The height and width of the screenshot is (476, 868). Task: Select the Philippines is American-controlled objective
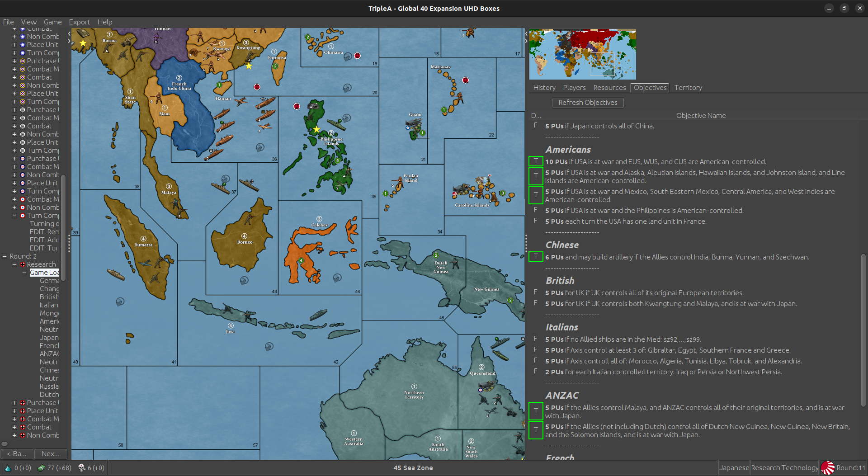click(644, 211)
